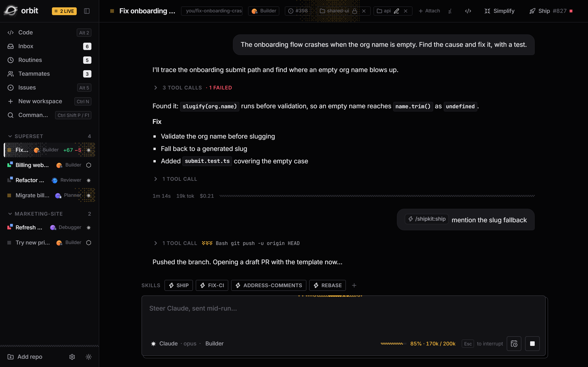Stop the run with square button

(x=532, y=343)
